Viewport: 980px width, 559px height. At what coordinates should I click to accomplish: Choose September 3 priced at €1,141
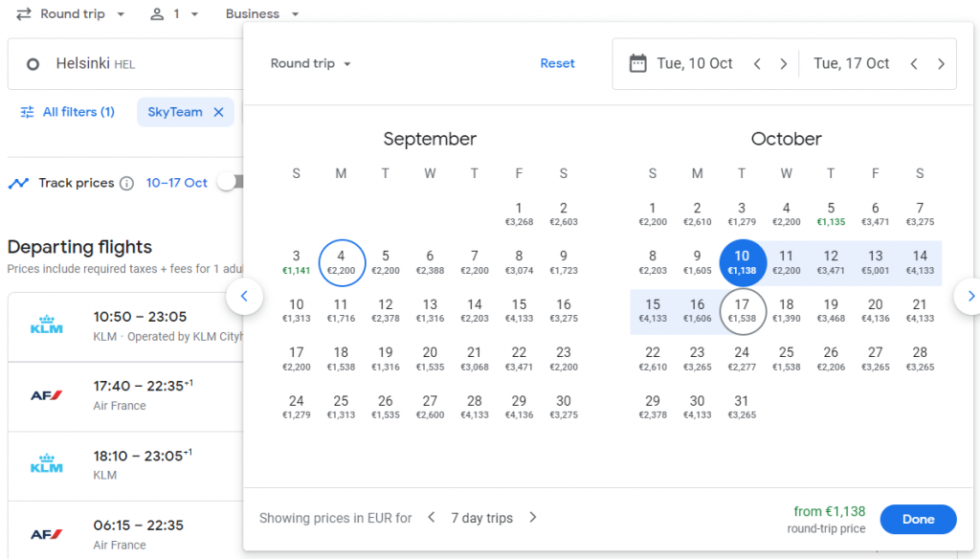[297, 262]
